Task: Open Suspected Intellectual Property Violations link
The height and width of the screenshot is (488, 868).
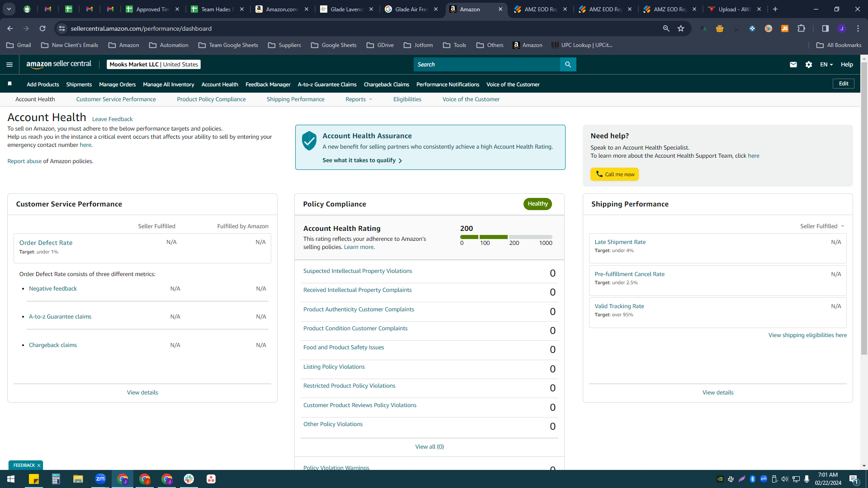Action: (358, 271)
